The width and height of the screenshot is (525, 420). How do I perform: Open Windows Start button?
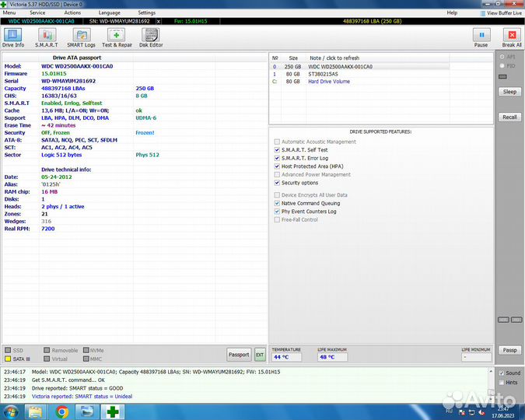[10, 412]
